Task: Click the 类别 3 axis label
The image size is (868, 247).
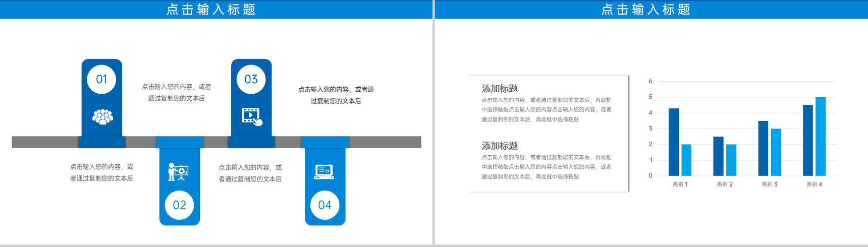Action: pos(770,184)
